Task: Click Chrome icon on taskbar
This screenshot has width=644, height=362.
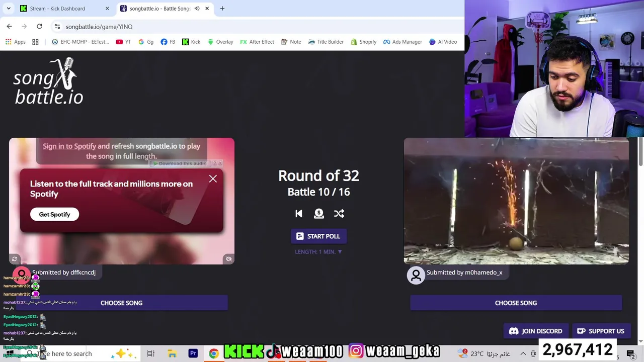Action: point(214,353)
